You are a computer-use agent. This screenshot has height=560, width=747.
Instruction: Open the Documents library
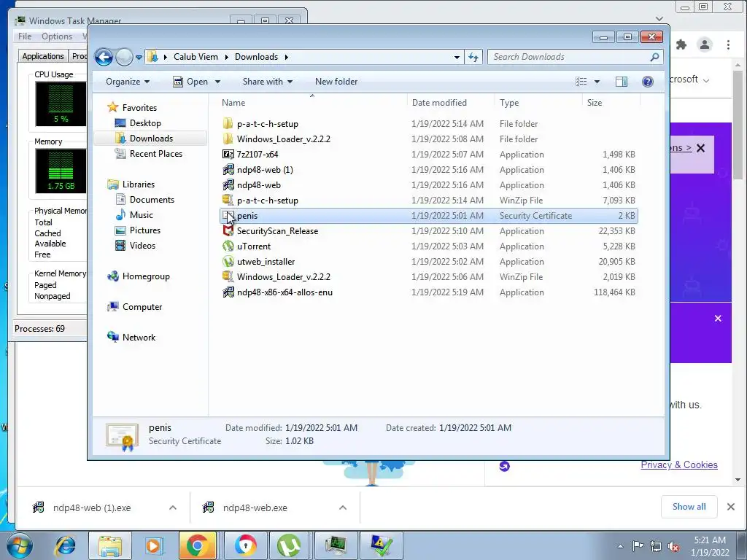point(152,200)
